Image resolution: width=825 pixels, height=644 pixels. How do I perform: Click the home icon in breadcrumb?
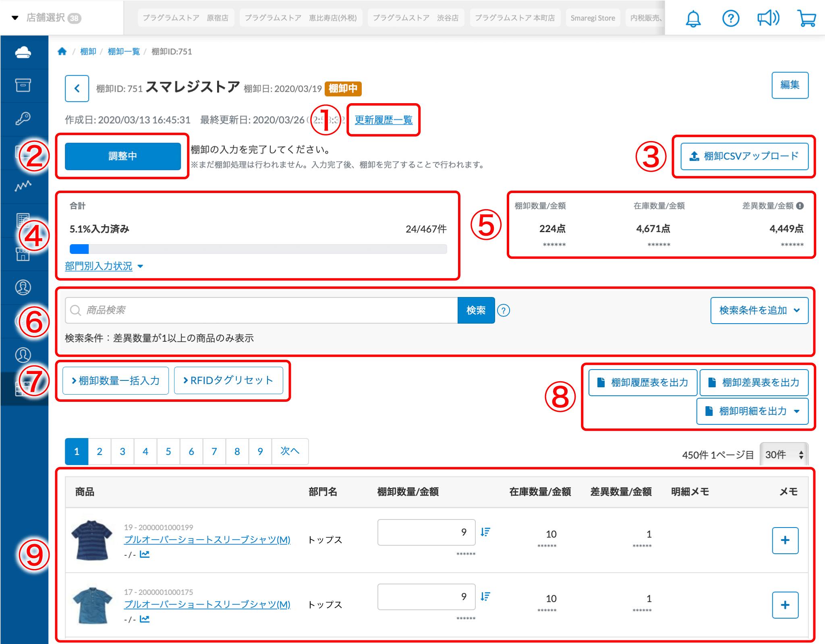pyautogui.click(x=62, y=52)
